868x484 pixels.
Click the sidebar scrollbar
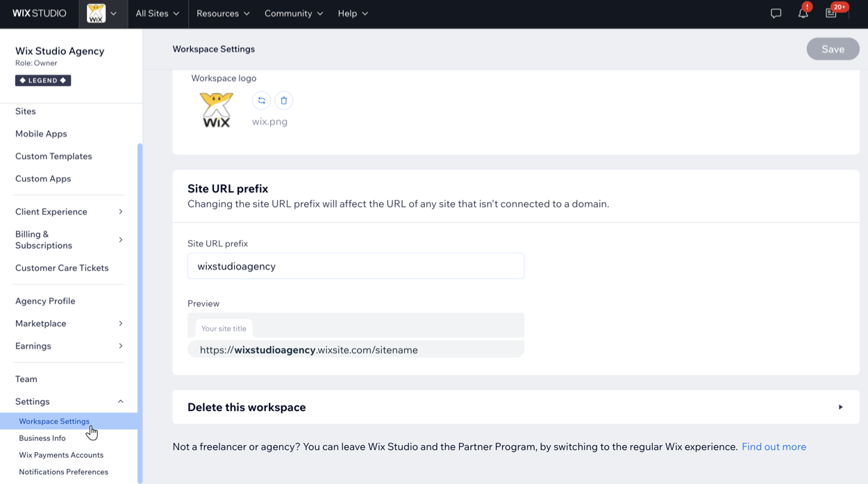pyautogui.click(x=140, y=312)
